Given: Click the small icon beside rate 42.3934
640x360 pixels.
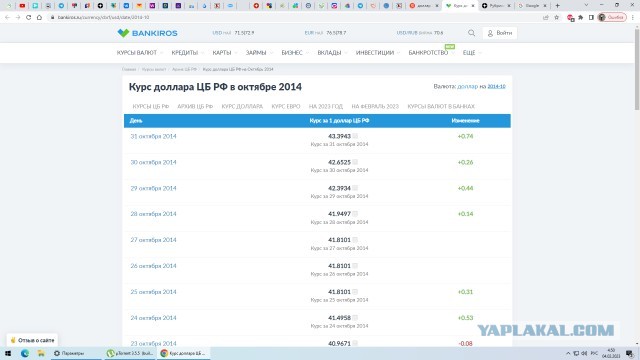Looking at the screenshot, I should (x=355, y=188).
